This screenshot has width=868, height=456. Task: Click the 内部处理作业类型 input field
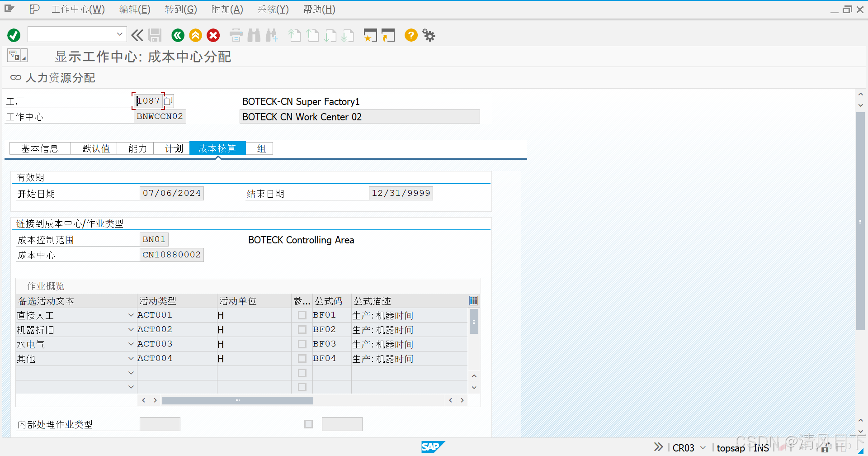160,424
